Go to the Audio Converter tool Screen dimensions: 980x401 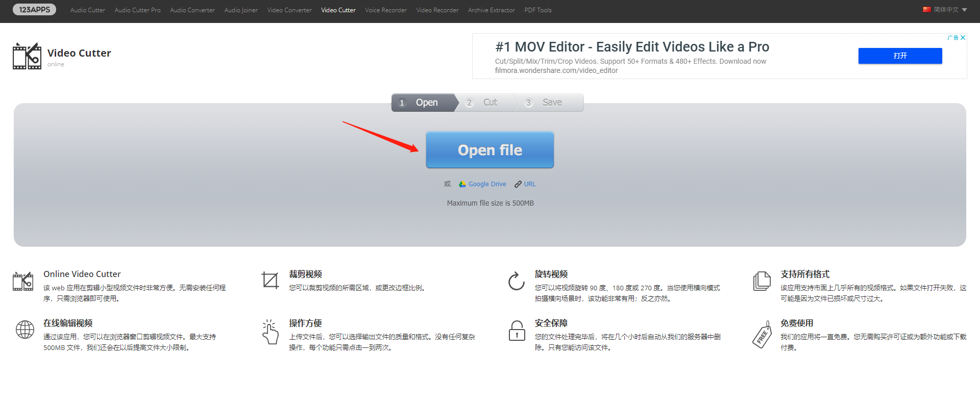192,10
